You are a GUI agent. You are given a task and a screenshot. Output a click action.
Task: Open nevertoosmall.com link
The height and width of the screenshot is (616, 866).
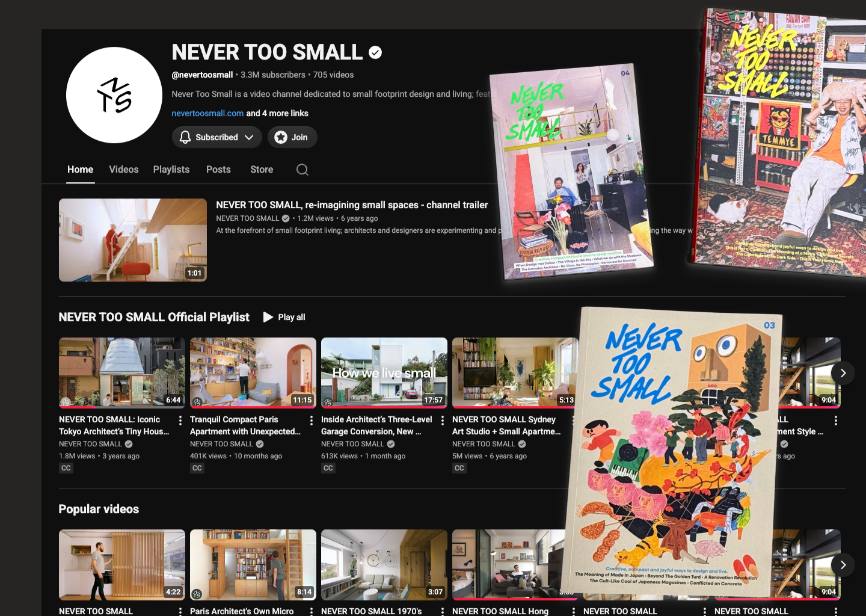pos(207,113)
